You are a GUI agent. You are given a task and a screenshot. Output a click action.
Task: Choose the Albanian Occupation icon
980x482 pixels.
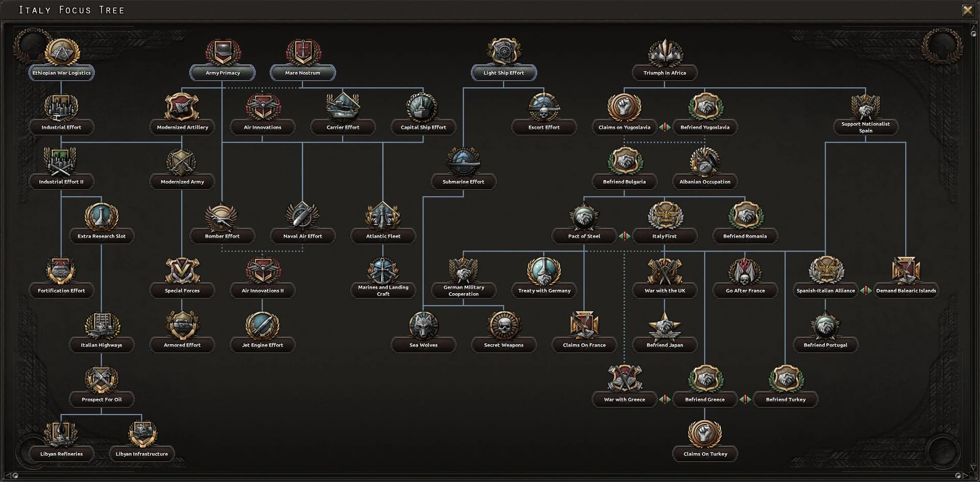coord(705,162)
